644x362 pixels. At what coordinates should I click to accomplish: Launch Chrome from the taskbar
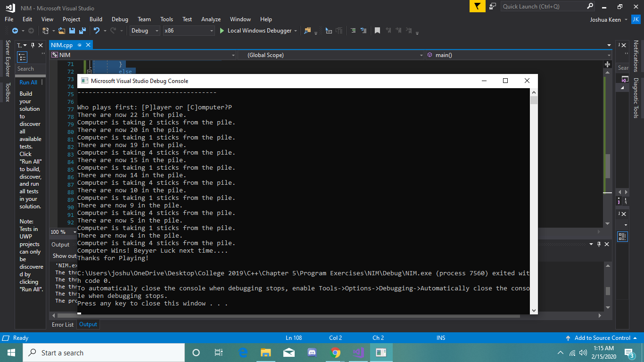[335, 353]
